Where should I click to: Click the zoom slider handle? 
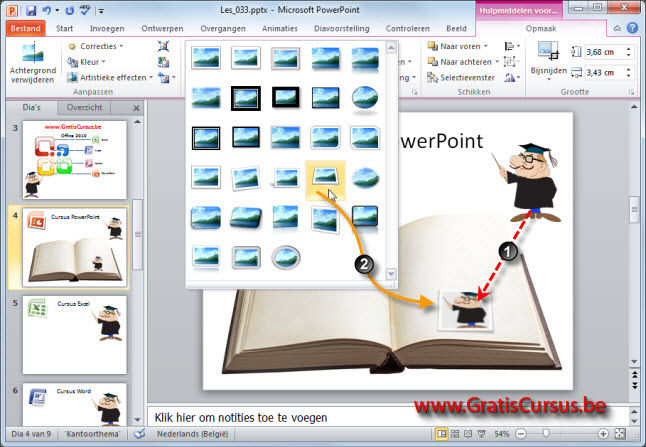[x=546, y=433]
